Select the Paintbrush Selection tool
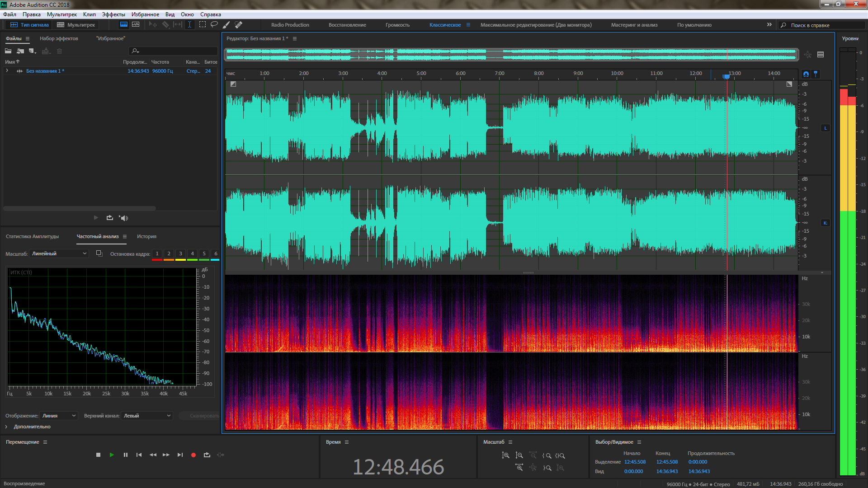Screen dimensions: 868x488 click(x=226, y=25)
